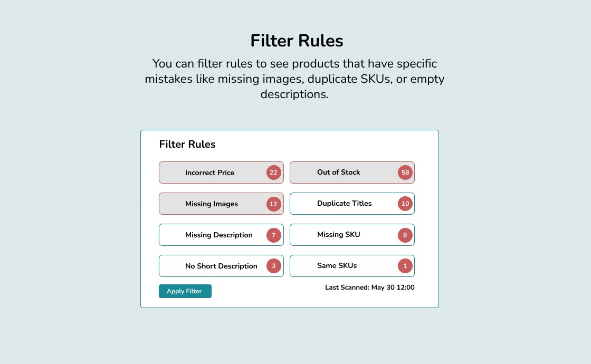This screenshot has height=364, width=591.
Task: Enable the Same SKUs filter rule
Action: (x=352, y=266)
